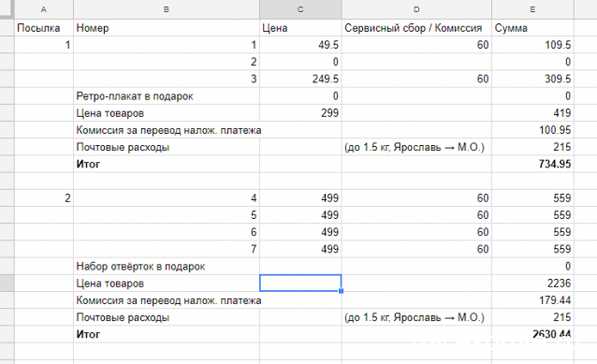
Task: Select the highlighted column C header
Action: (x=300, y=9)
